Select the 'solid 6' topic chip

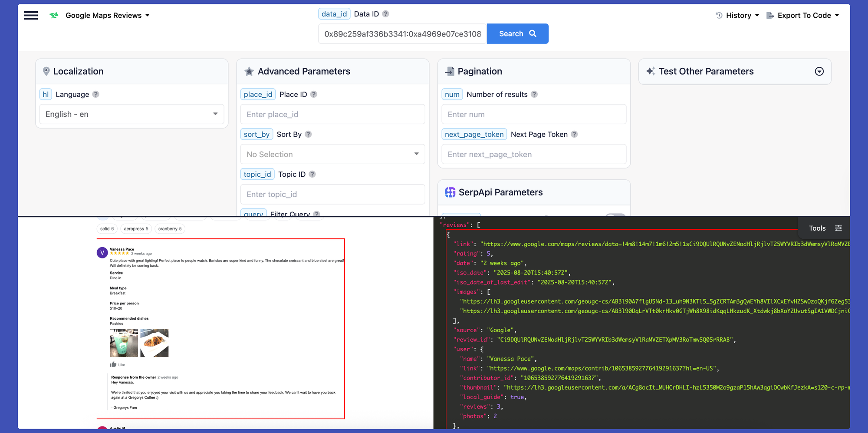pos(107,228)
